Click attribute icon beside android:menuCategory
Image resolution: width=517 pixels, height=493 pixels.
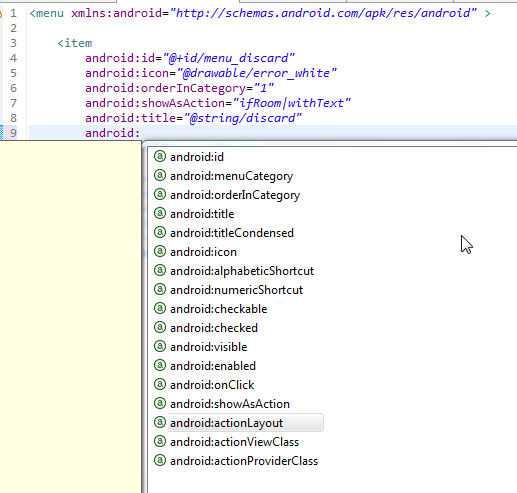[160, 175]
